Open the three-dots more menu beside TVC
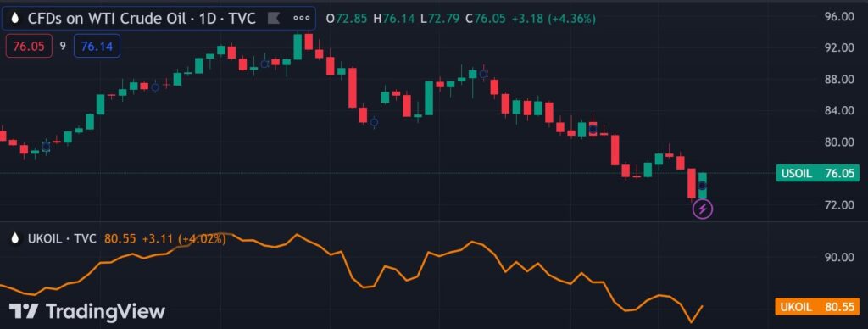The height and width of the screenshot is (329, 868). tap(301, 19)
